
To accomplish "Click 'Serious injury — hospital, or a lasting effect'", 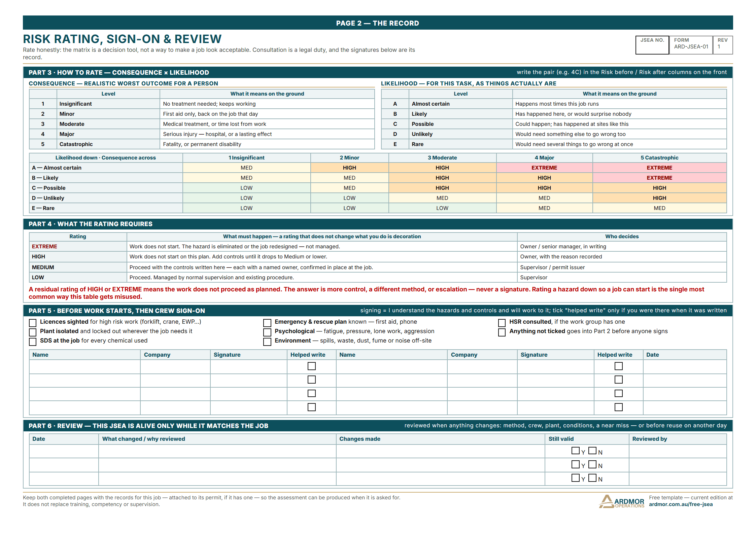I will (x=217, y=134).
